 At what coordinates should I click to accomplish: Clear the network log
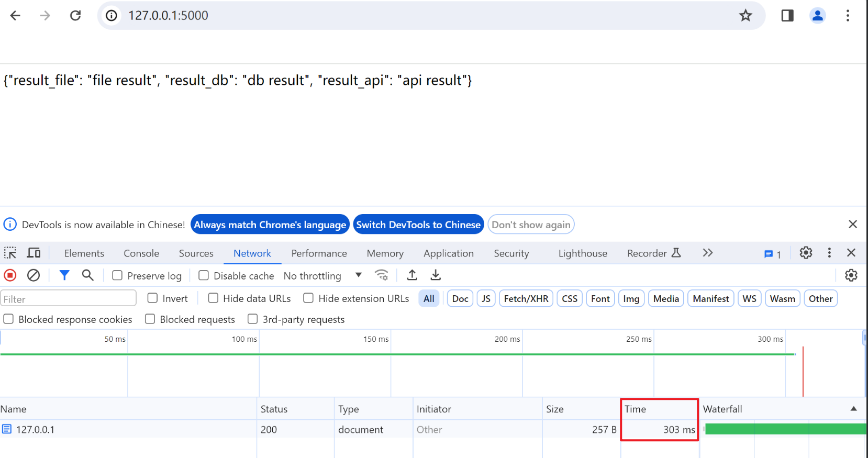coord(34,275)
